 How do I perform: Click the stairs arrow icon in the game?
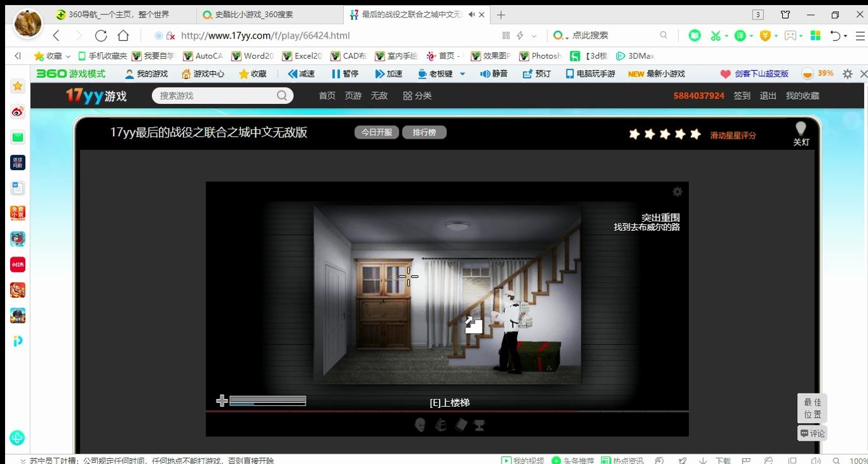pyautogui.click(x=474, y=325)
